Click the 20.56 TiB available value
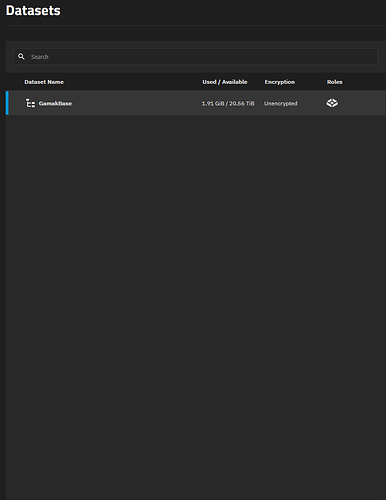Image resolution: width=386 pixels, height=500 pixels. pyautogui.click(x=242, y=103)
